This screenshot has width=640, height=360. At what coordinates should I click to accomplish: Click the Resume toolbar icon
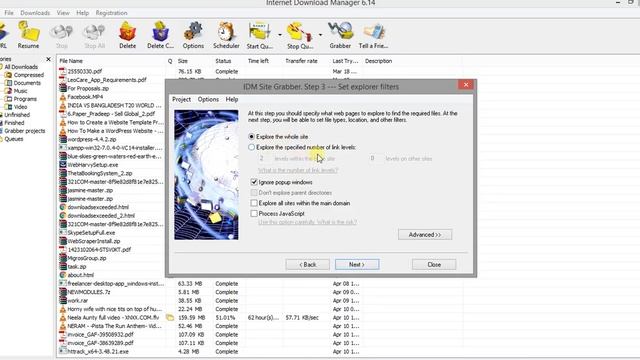pos(28,35)
